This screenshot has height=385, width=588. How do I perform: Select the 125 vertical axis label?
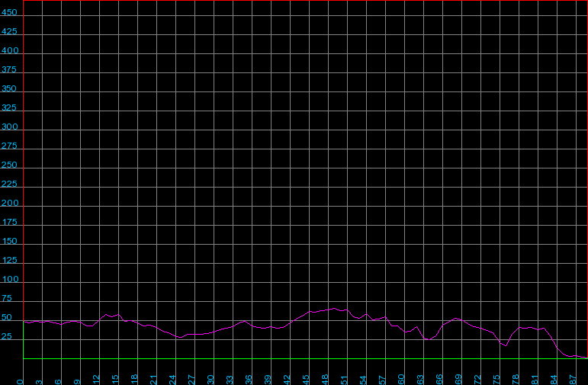(x=9, y=260)
